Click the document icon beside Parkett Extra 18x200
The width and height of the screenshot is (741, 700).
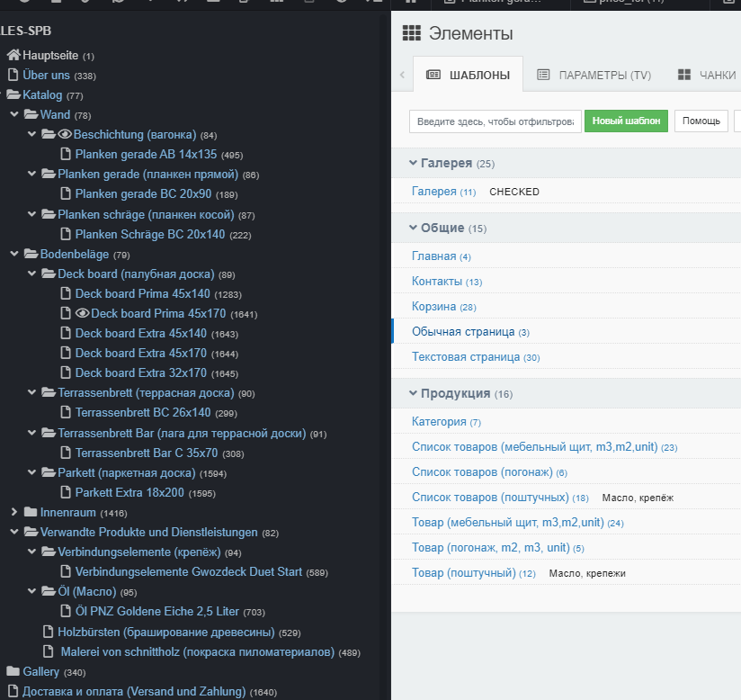pyautogui.click(x=66, y=492)
